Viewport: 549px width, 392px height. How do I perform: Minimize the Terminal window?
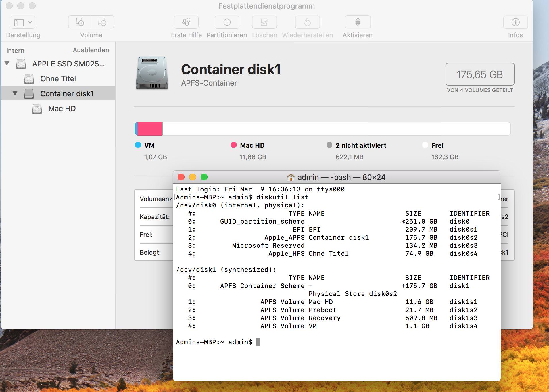[193, 177]
